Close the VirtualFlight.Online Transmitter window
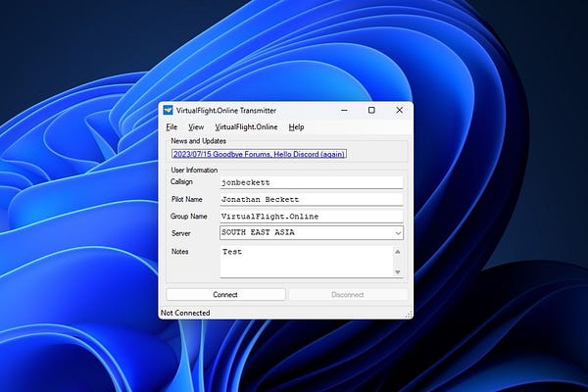Image resolution: width=588 pixels, height=392 pixels. coord(400,111)
